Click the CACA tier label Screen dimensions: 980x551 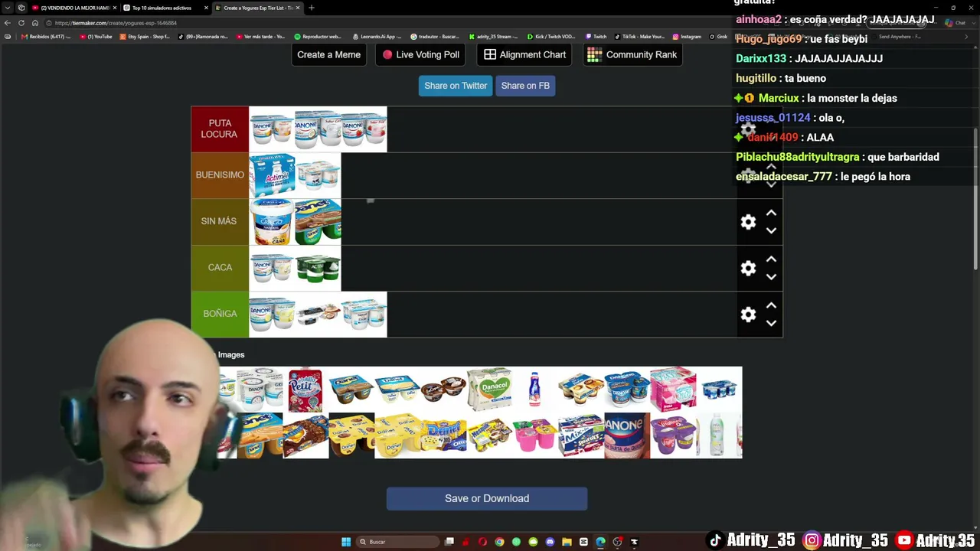[220, 268]
